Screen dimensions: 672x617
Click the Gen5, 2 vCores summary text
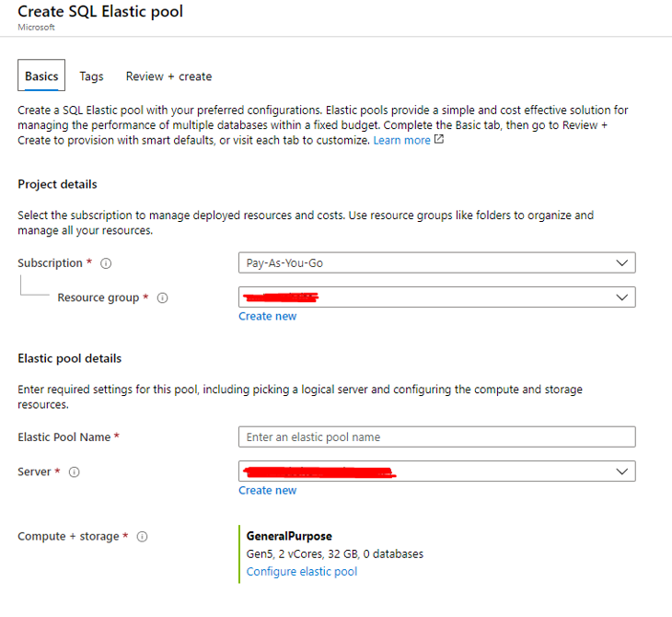pos(334,553)
